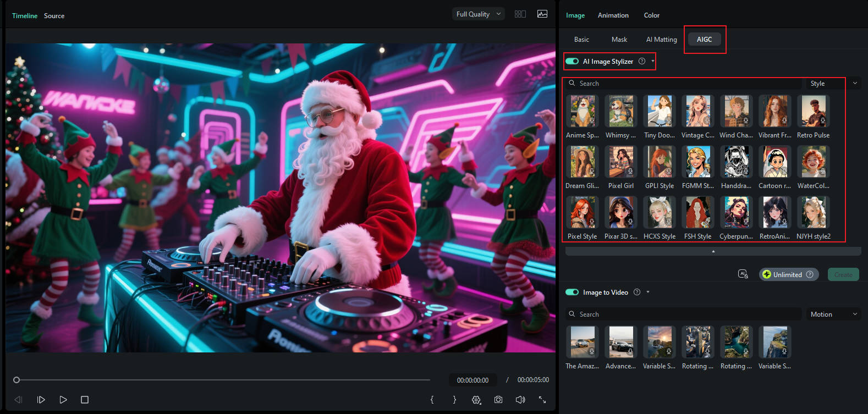Open the Full Quality dropdown
The width and height of the screenshot is (868, 414).
(479, 14)
